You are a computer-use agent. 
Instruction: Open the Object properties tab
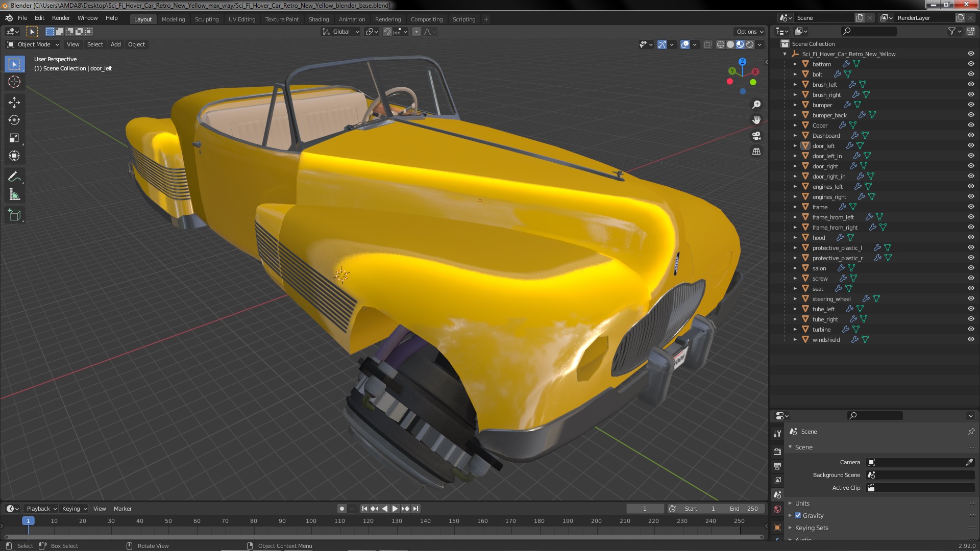point(777,527)
